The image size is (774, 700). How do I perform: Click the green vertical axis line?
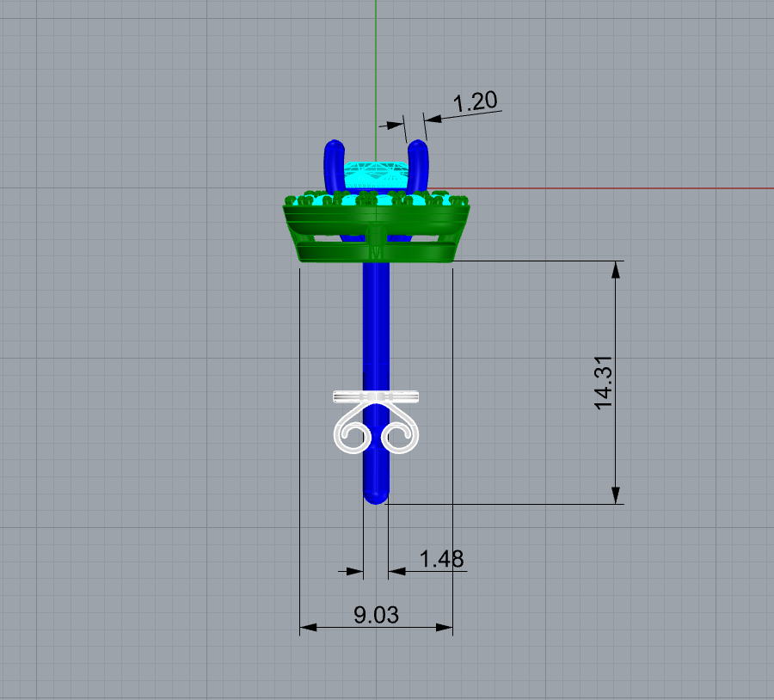[x=376, y=81]
